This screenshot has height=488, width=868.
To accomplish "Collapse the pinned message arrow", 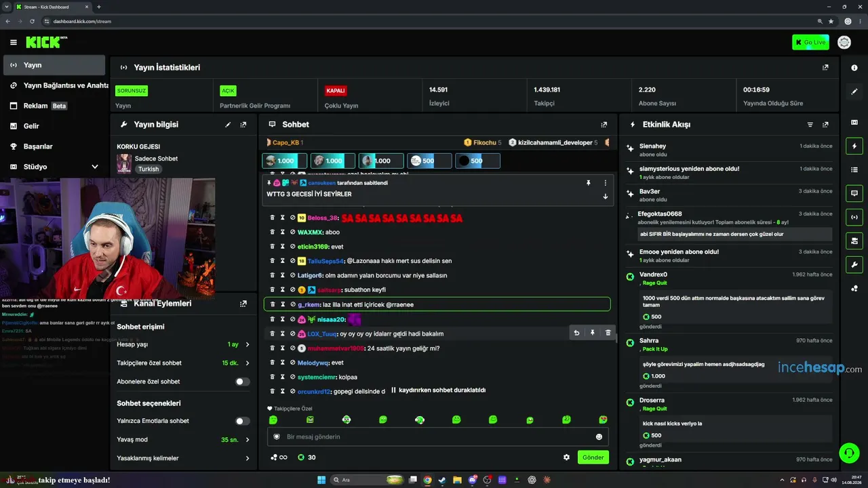I will pyautogui.click(x=605, y=197).
